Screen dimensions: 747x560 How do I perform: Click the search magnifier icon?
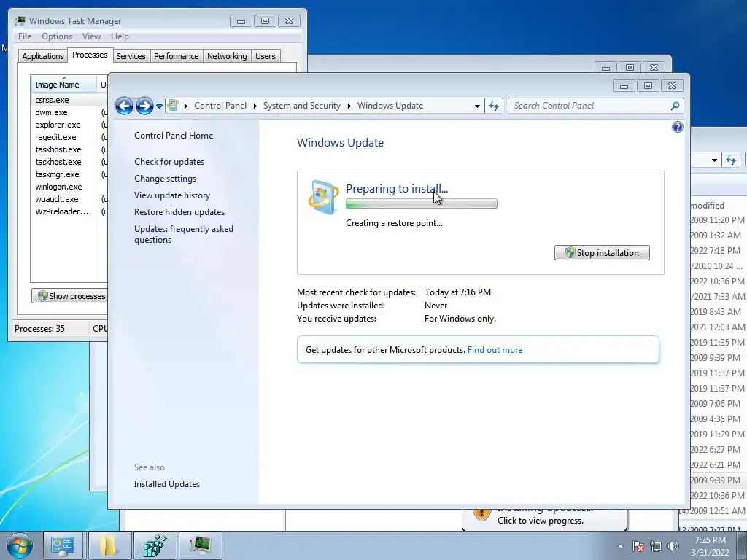pyautogui.click(x=675, y=106)
